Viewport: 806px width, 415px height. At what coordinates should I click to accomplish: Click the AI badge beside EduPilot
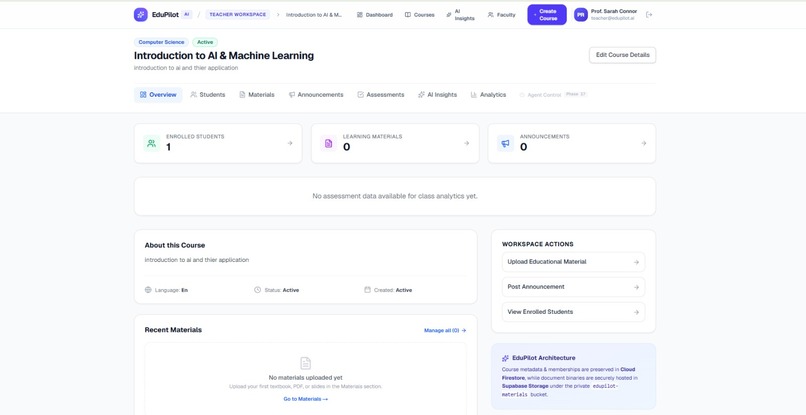coord(187,14)
